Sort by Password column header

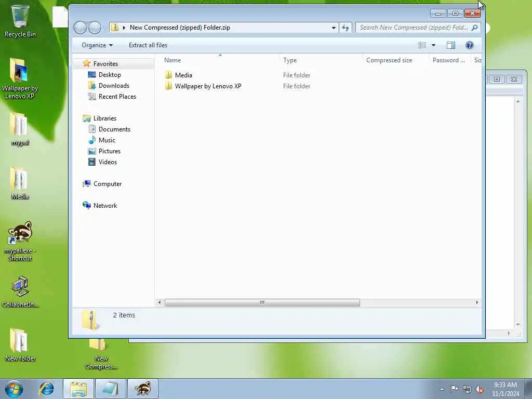tap(448, 60)
